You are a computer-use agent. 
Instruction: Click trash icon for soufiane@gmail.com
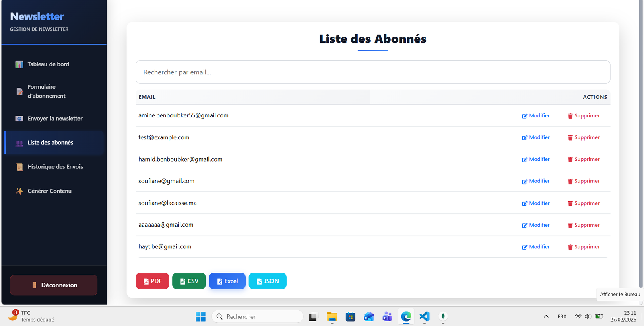(x=570, y=182)
